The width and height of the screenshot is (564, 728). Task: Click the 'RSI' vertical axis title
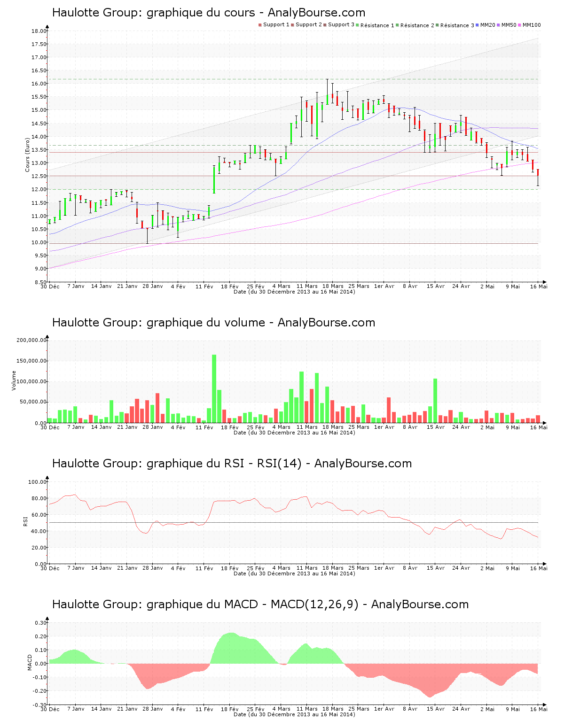(x=25, y=521)
